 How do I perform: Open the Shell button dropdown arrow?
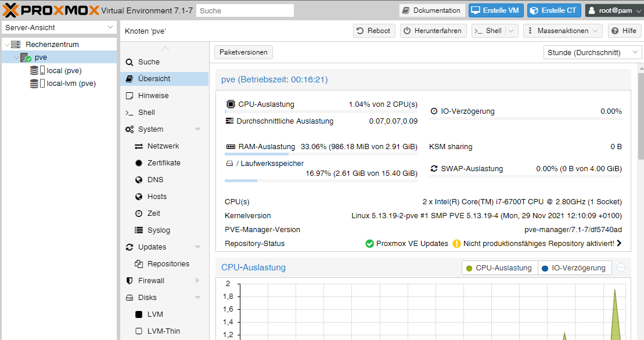512,31
